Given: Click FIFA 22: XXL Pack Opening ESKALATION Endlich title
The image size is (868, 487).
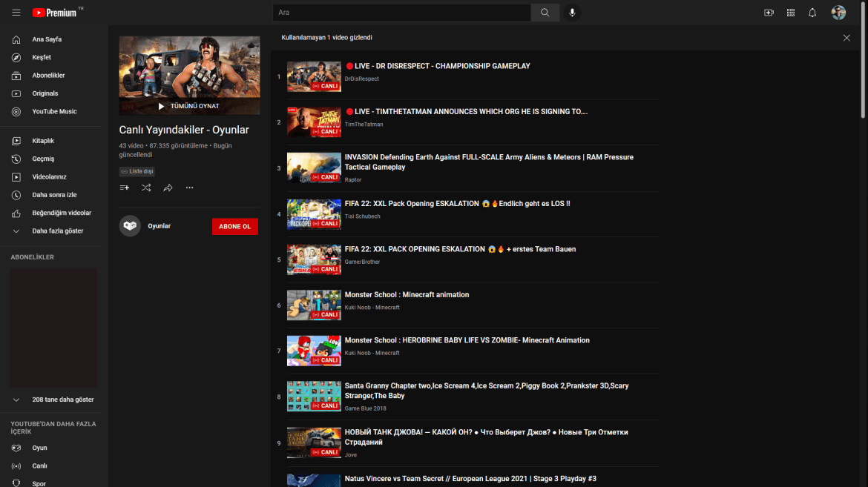Looking at the screenshot, I should coord(457,204).
